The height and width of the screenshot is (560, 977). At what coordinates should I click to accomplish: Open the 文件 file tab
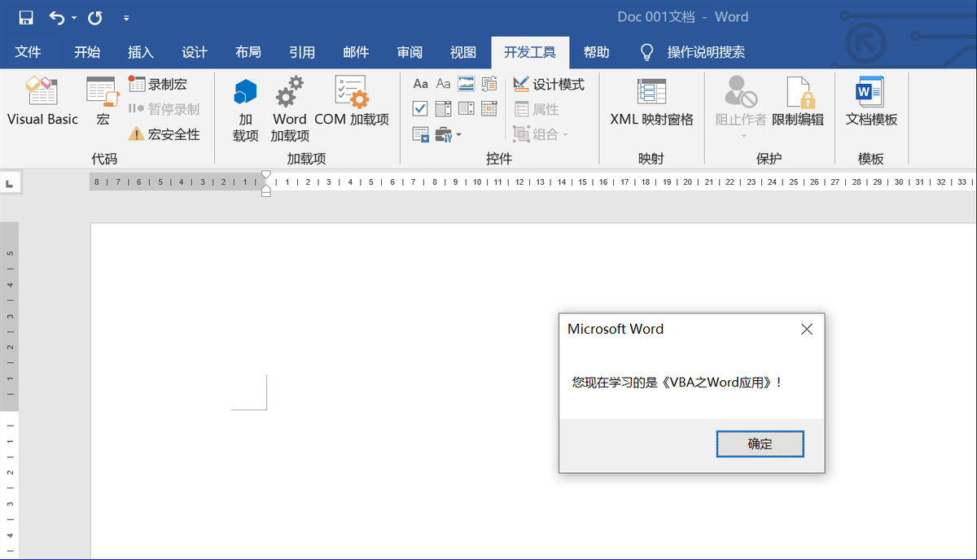pos(28,52)
